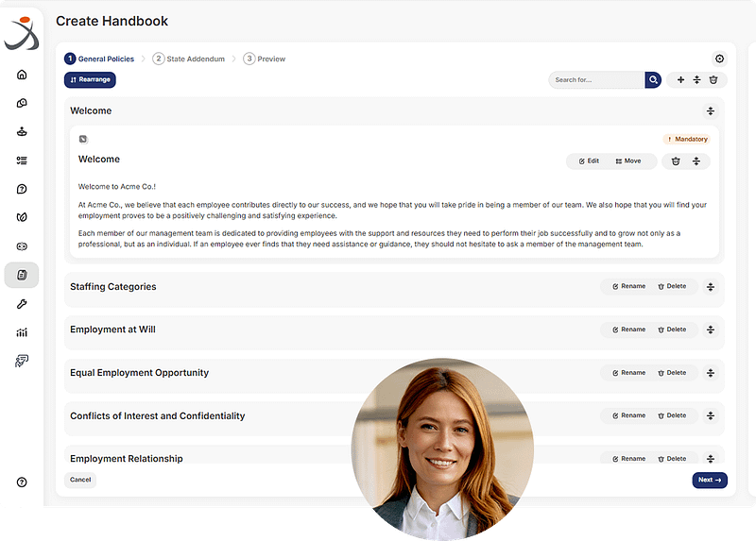The height and width of the screenshot is (541, 756).
Task: Collapse the Welcome policy card
Action: point(696,161)
